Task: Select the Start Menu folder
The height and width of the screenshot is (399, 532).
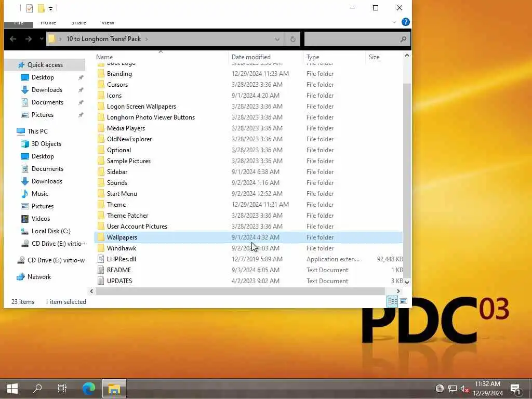Action: (122, 194)
